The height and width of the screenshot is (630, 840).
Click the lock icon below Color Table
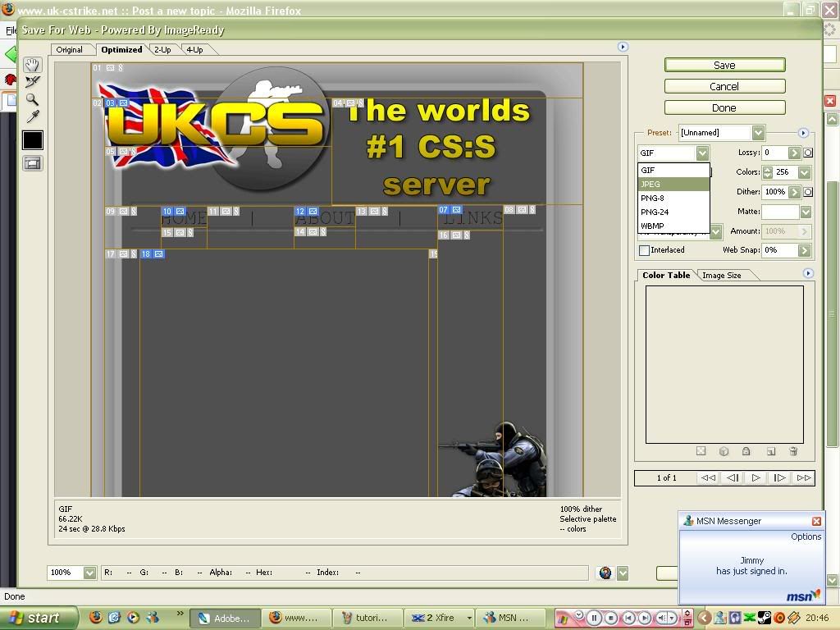[x=746, y=451]
